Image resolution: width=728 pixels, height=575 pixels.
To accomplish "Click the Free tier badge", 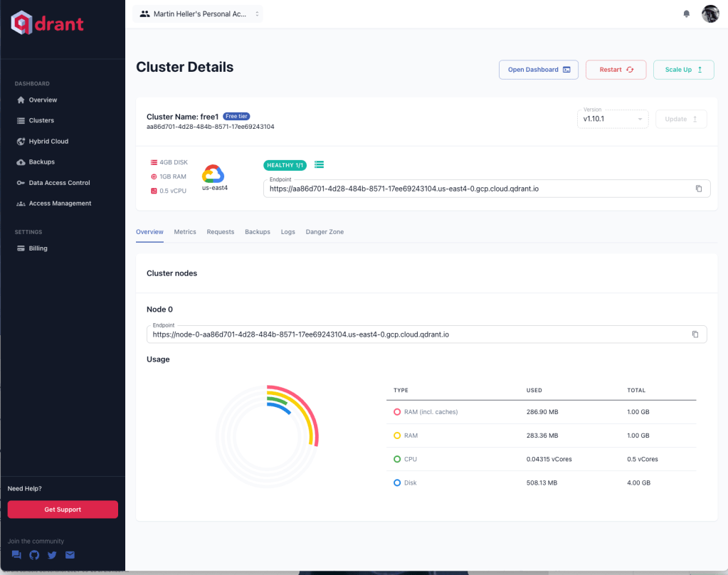I will point(236,116).
